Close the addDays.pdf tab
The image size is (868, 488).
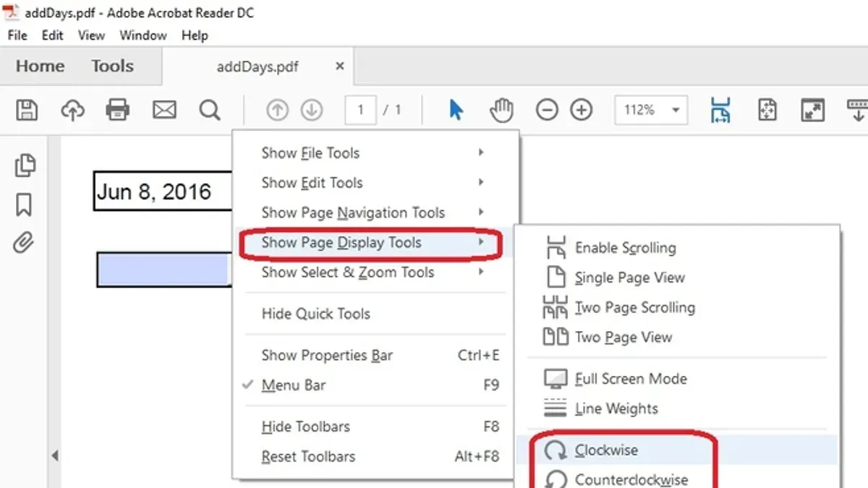(x=340, y=66)
